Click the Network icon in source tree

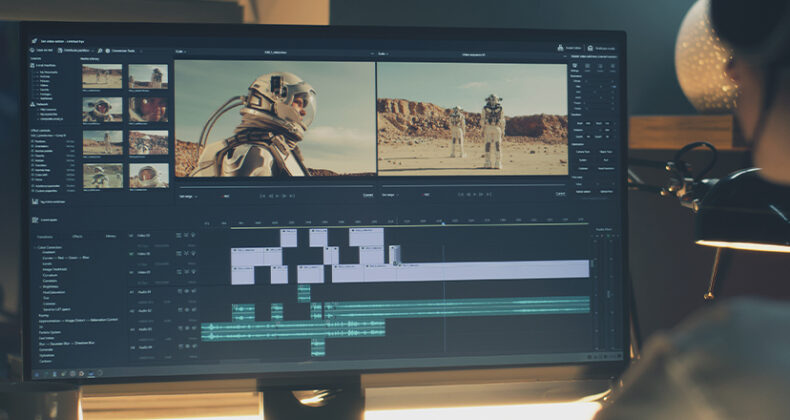coord(33,104)
